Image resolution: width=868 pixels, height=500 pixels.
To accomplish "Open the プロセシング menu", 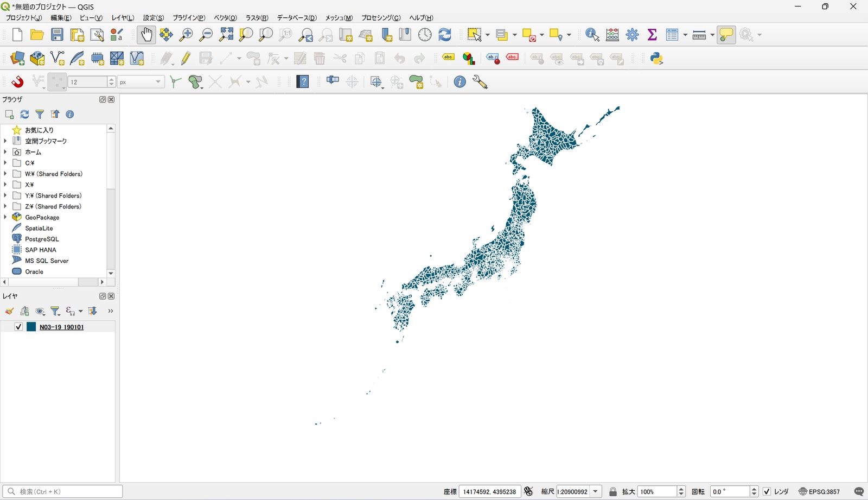I will tap(381, 18).
